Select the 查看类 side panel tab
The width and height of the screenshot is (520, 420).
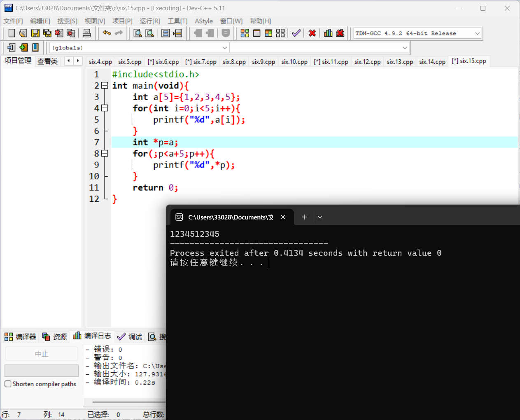point(47,61)
